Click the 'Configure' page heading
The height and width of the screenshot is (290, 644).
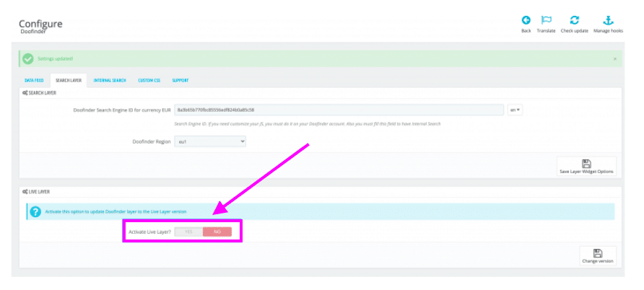[40, 24]
